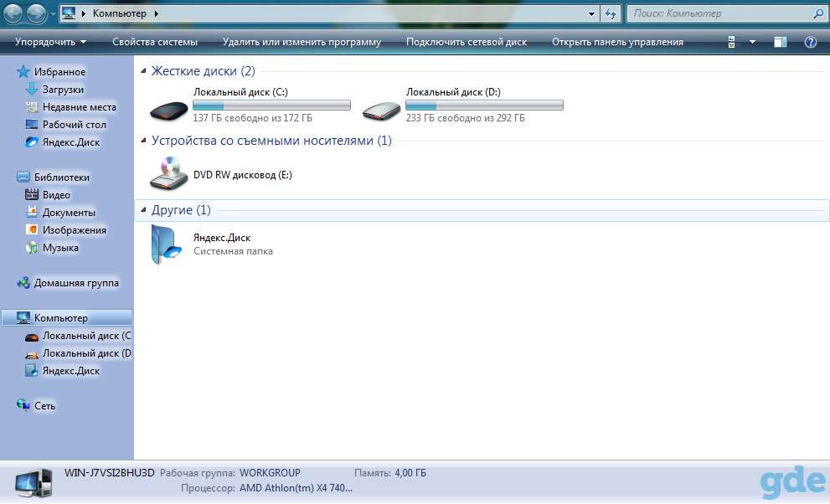The image size is (830, 504).
Task: Click the computer icon in the details pane
Action: pos(34,482)
